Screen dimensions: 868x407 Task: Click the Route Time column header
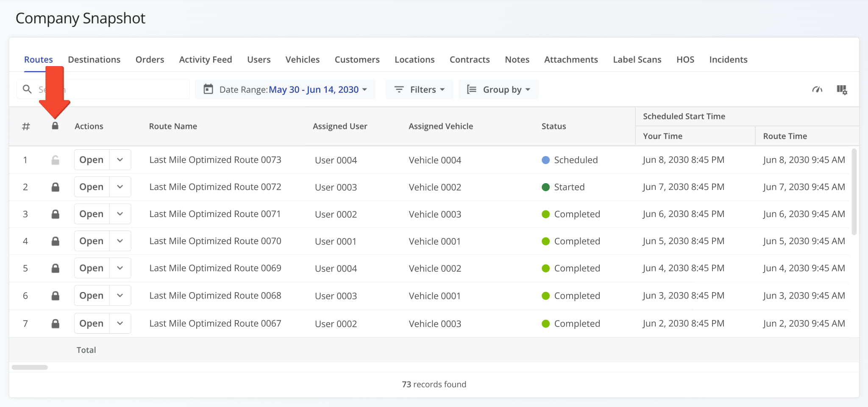point(785,136)
